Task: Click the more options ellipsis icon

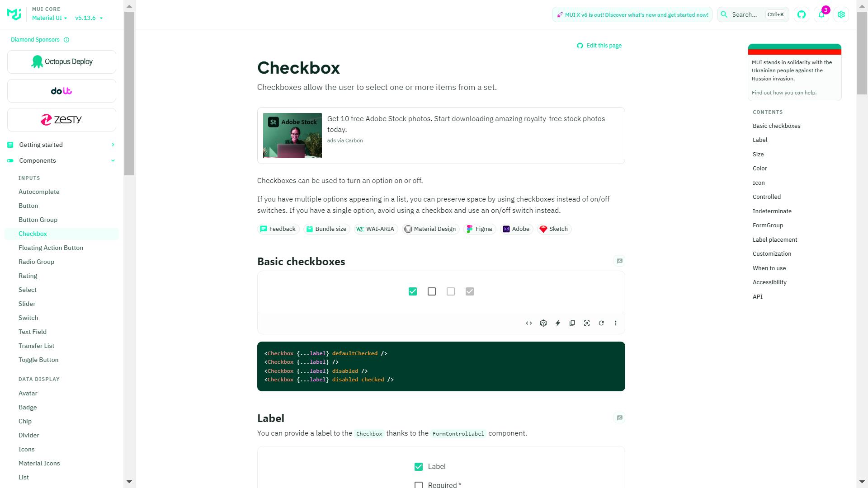Action: 616,323
